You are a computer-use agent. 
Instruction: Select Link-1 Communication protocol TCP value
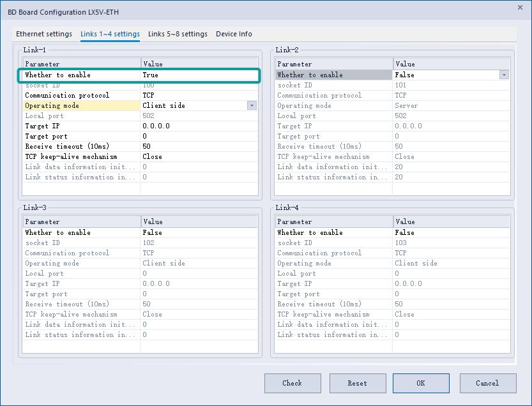(x=198, y=95)
